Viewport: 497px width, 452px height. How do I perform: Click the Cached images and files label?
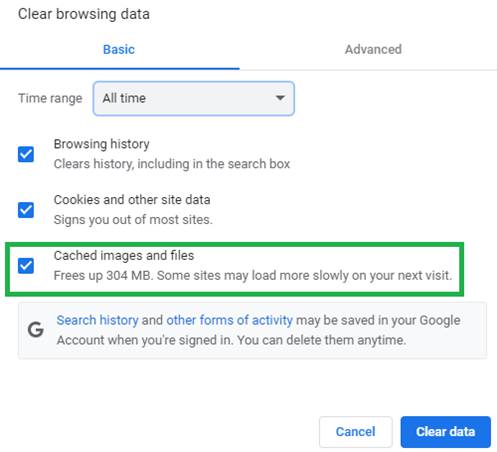(x=124, y=255)
